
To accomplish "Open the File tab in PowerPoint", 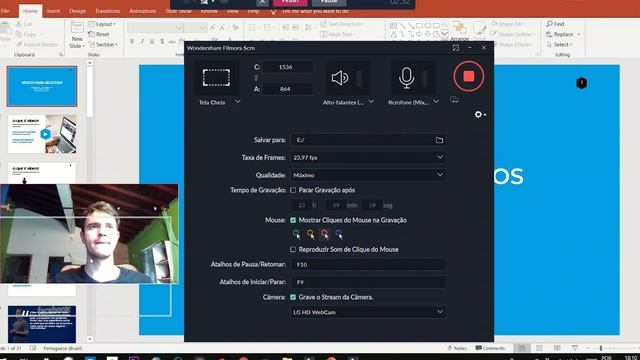I will coord(5,11).
